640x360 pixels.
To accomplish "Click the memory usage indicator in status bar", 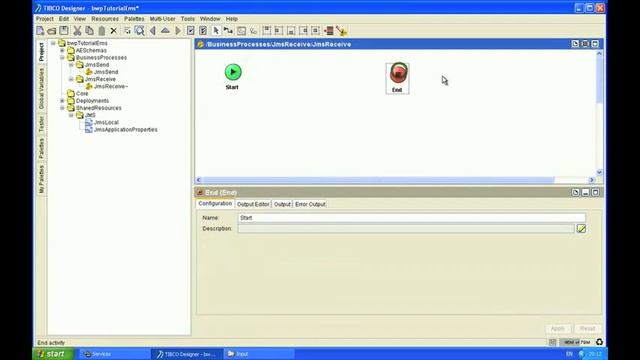I will coord(577,342).
